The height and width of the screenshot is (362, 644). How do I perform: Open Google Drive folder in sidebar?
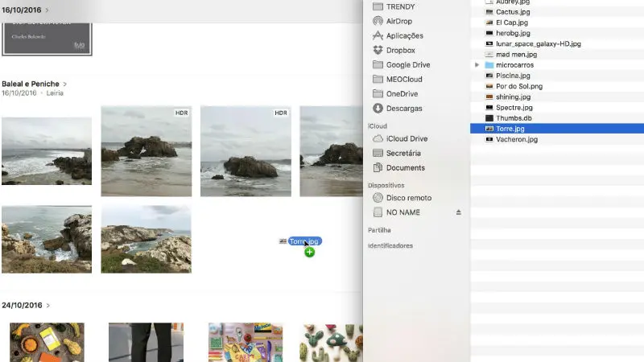click(401, 64)
